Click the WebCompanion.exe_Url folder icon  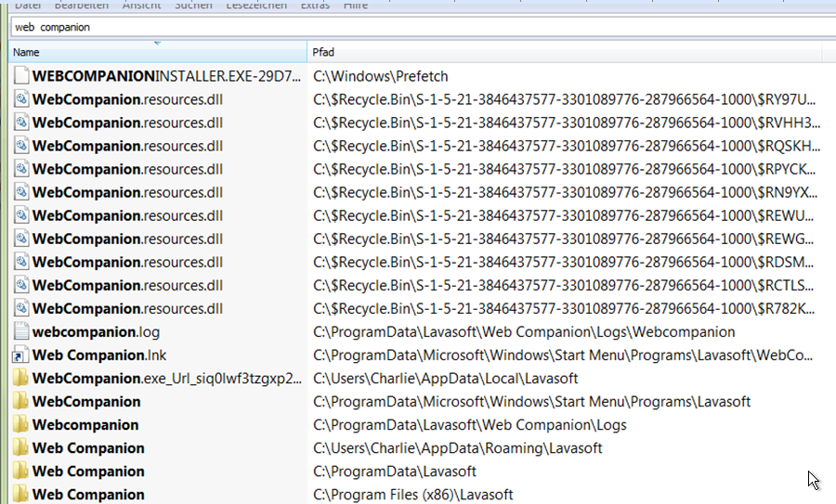tap(20, 379)
